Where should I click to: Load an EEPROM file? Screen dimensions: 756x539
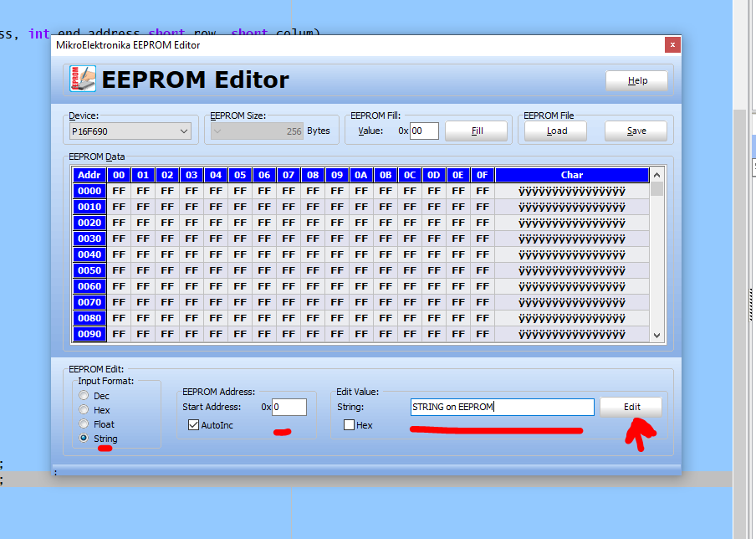[556, 131]
